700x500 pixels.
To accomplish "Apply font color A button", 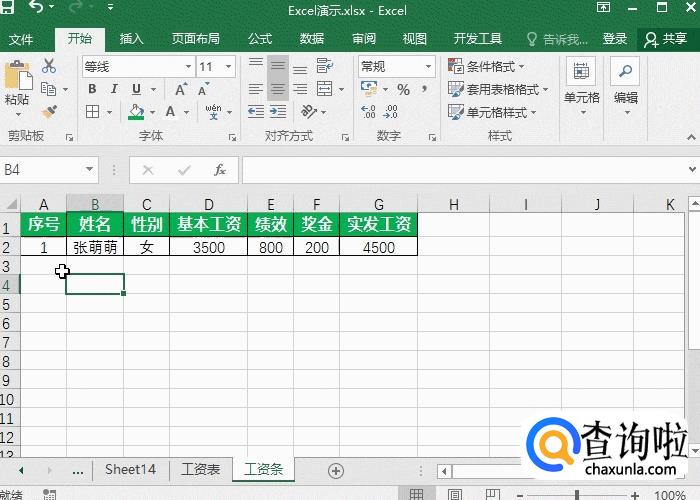I will (x=171, y=111).
